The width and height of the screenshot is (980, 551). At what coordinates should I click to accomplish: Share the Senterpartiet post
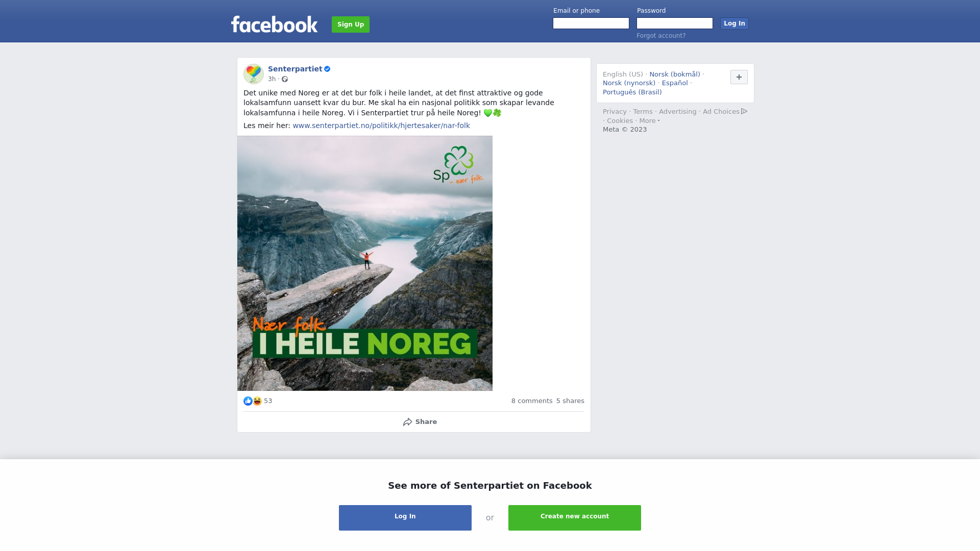[x=420, y=422]
